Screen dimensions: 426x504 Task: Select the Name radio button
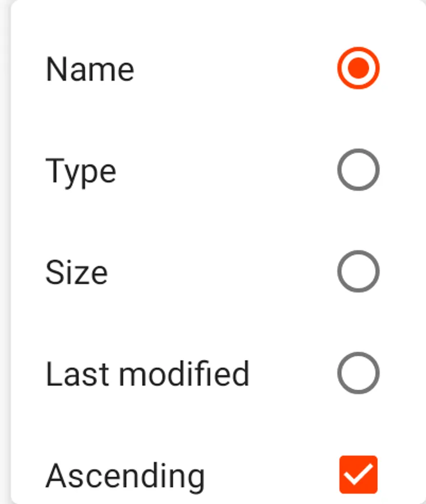(358, 68)
